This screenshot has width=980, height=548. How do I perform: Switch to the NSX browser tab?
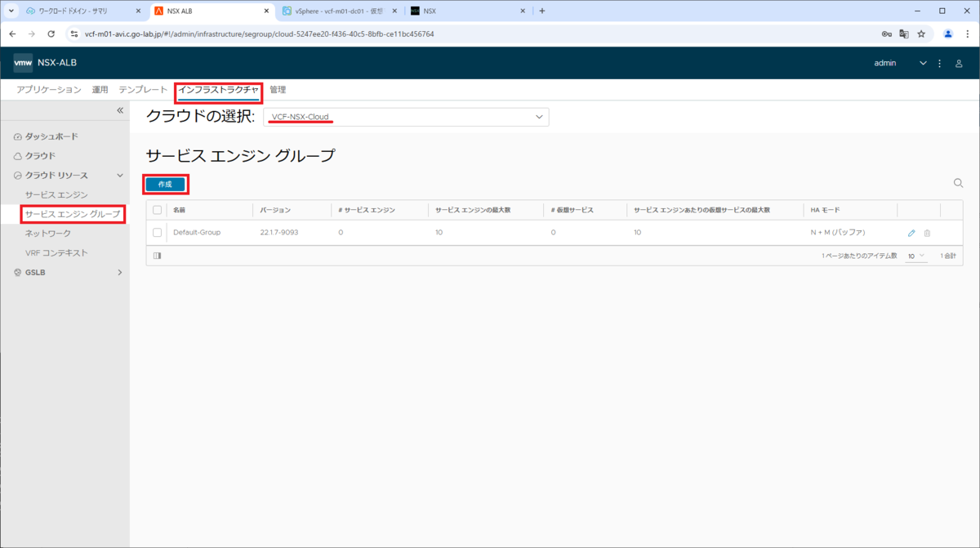coord(468,11)
